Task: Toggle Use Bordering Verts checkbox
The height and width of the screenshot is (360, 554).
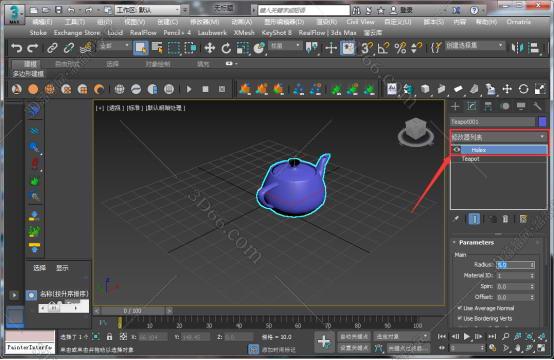Action: pos(460,318)
